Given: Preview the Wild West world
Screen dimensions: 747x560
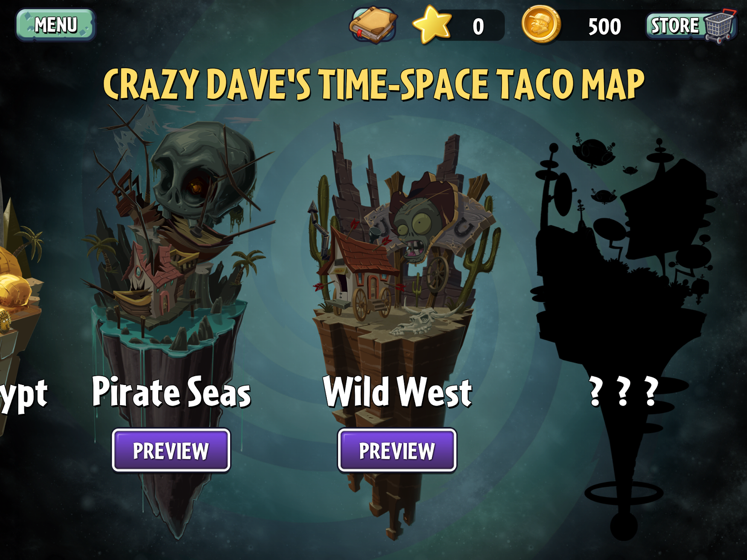Looking at the screenshot, I should click(x=397, y=450).
